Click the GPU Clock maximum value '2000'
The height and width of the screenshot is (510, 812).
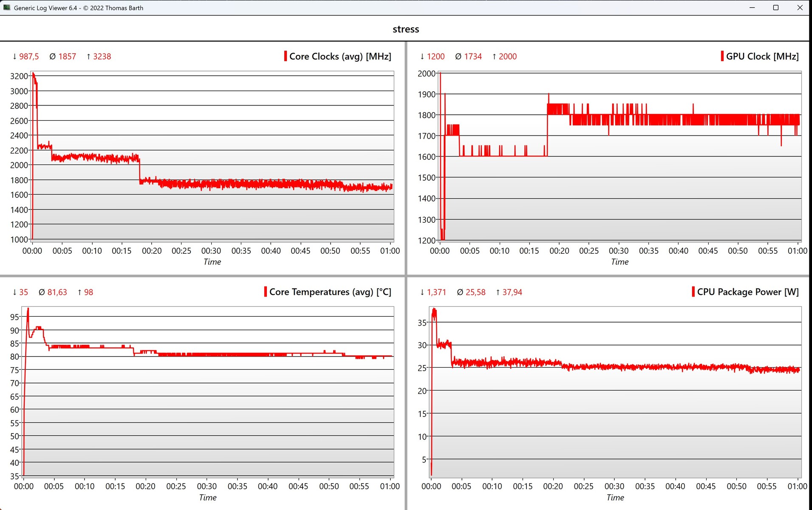tap(508, 57)
